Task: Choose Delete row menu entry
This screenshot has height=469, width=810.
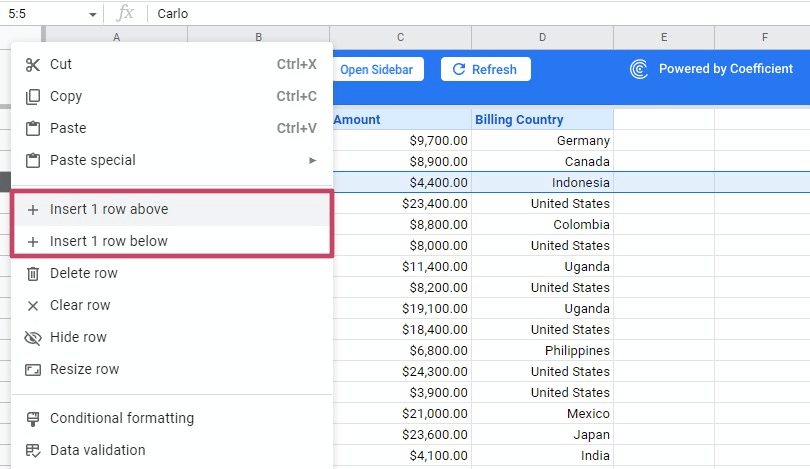Action: click(172, 273)
